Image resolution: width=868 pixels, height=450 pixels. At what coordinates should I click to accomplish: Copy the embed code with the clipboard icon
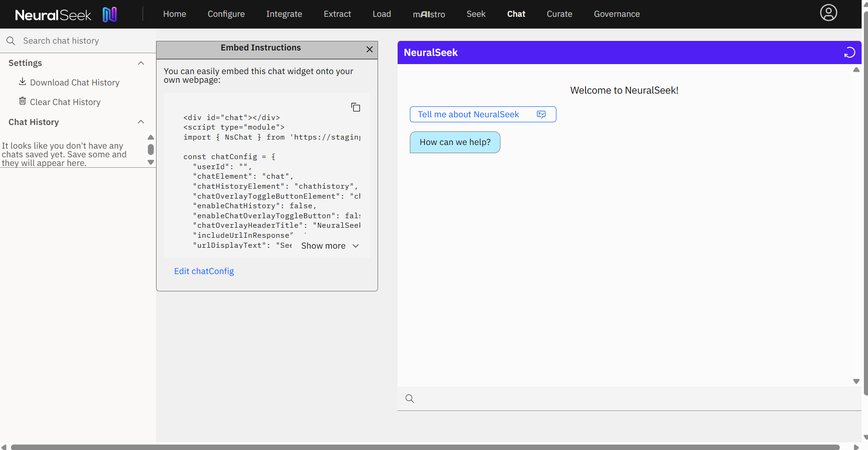356,107
